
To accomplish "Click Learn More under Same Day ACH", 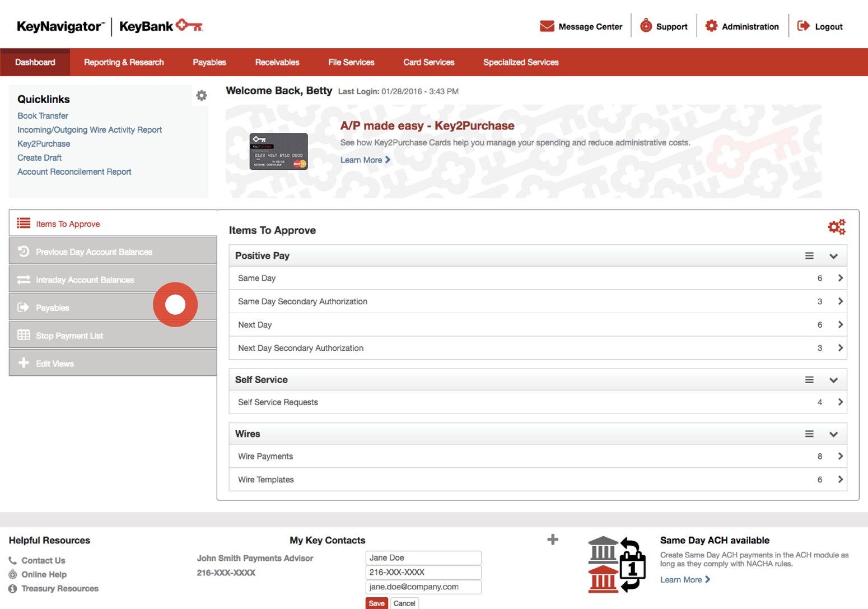I will pos(685,579).
